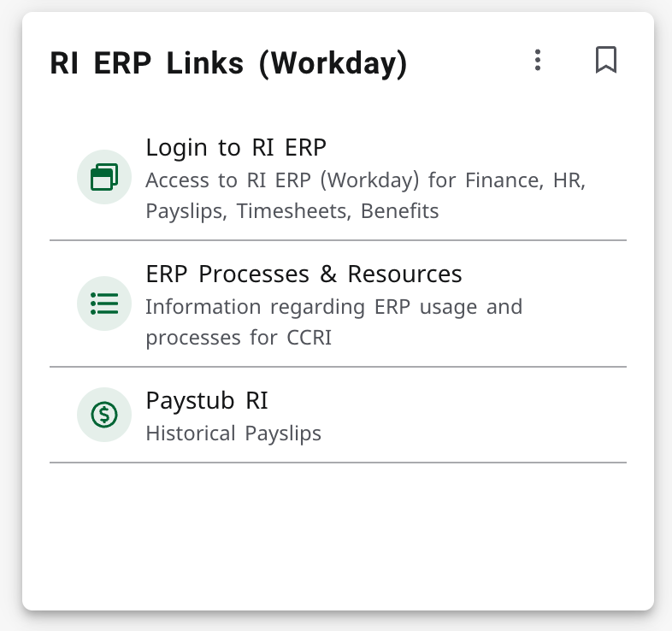The image size is (672, 631).
Task: Open the Login to RI ERP link
Action: click(236, 148)
